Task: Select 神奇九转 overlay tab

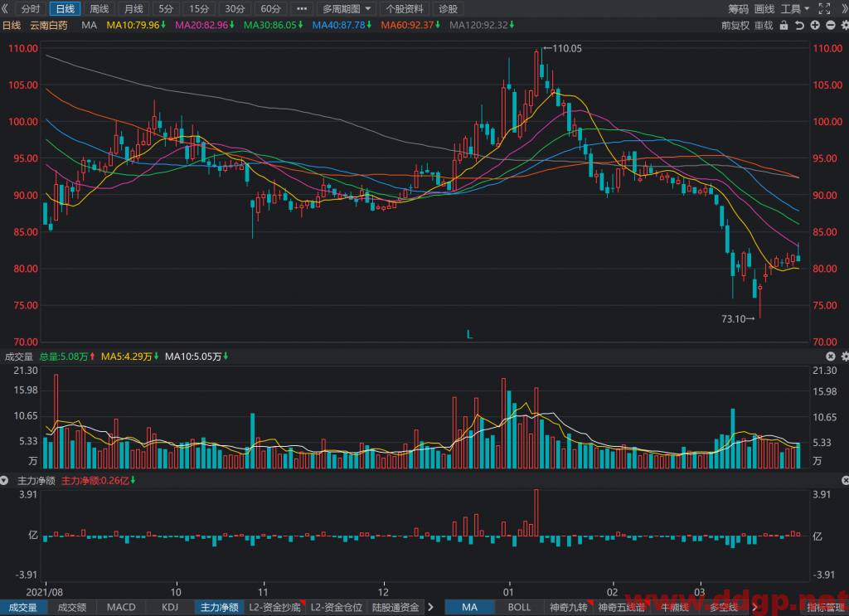Action: [569, 608]
